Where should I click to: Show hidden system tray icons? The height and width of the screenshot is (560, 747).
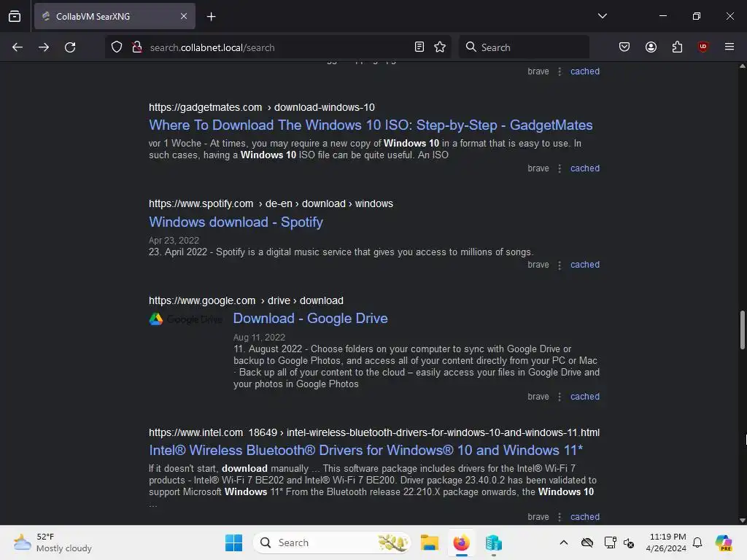point(564,542)
